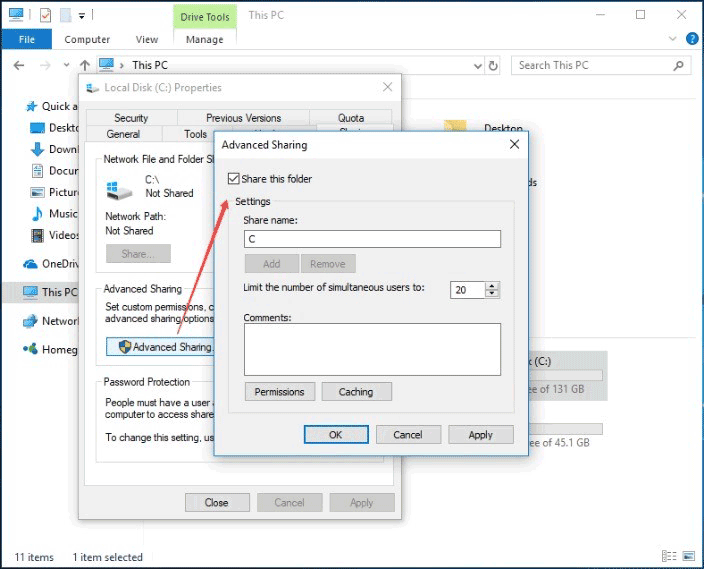Image resolution: width=704 pixels, height=569 pixels.
Task: Click the users limit field showing 20
Action: click(467, 290)
